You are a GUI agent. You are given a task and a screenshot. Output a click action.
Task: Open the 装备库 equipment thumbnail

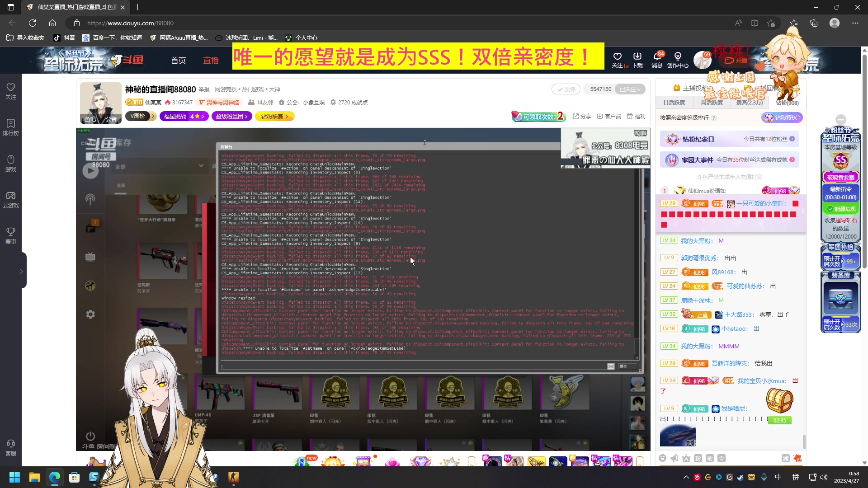[840, 299]
